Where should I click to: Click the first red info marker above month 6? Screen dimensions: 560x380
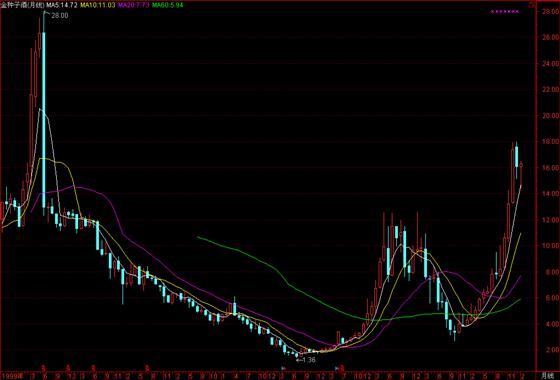click(x=44, y=367)
